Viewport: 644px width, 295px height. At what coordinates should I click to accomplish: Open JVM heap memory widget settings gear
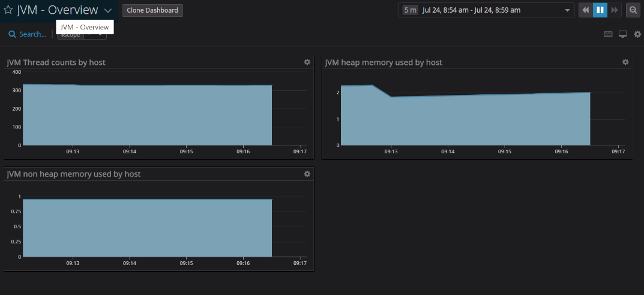[625, 62]
